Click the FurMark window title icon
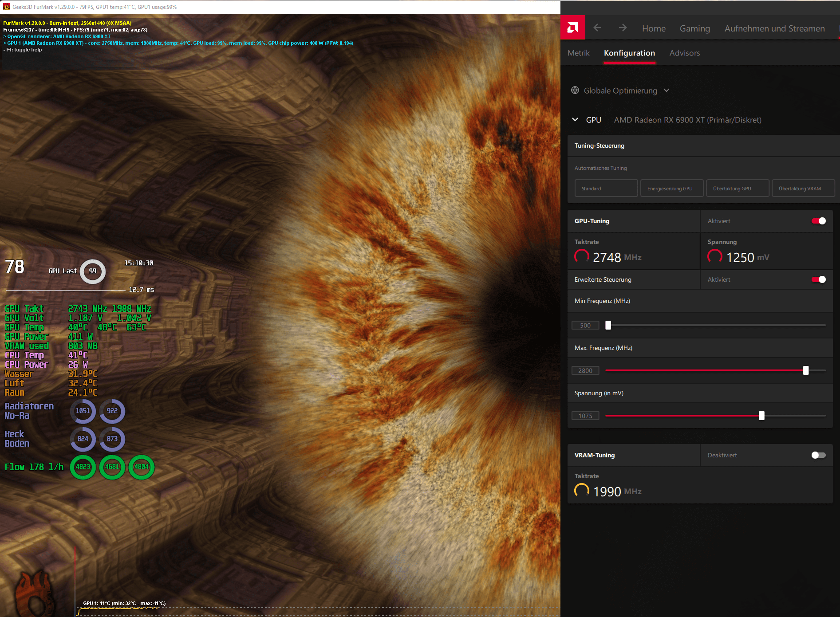The image size is (840, 617). (x=7, y=7)
